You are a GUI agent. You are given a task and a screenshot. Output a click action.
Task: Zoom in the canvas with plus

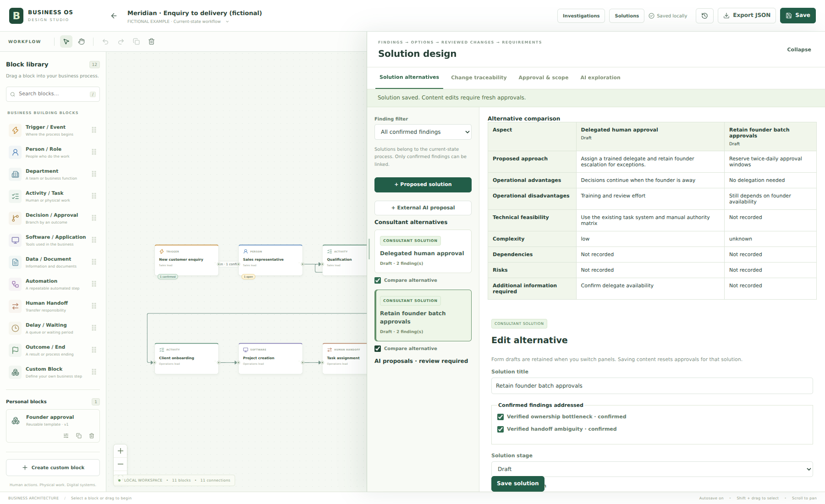point(121,451)
